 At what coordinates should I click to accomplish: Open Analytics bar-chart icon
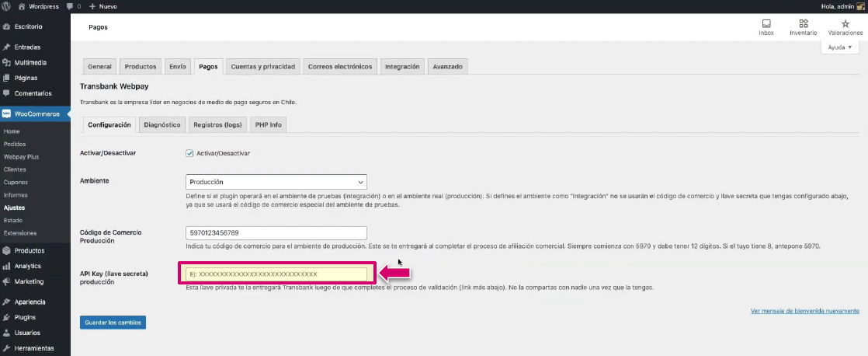(6, 266)
